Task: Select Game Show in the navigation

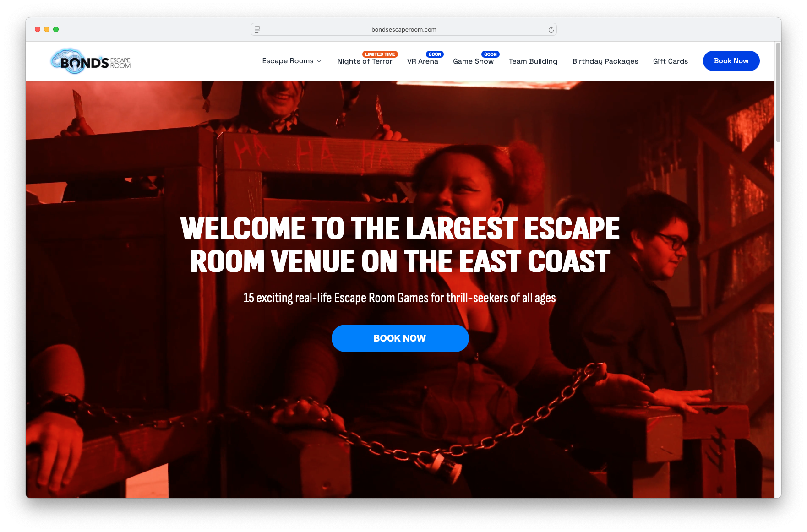Action: 473,61
